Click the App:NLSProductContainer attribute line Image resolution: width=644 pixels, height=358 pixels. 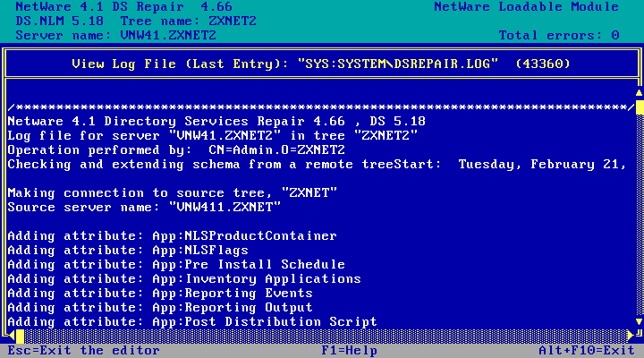pyautogui.click(x=172, y=236)
